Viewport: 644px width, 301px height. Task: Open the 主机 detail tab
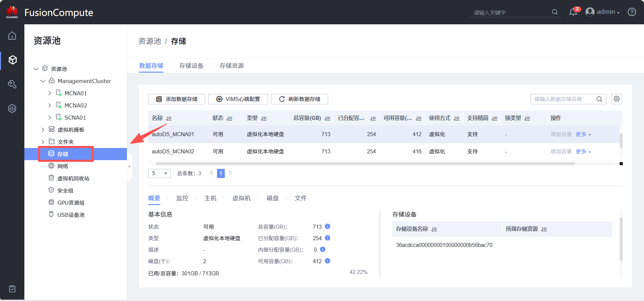[210, 198]
